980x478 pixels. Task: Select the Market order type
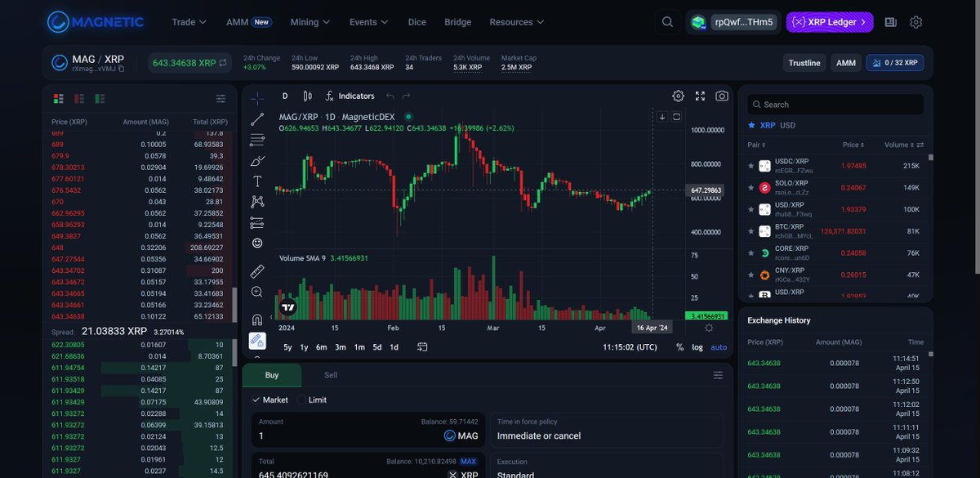point(270,400)
